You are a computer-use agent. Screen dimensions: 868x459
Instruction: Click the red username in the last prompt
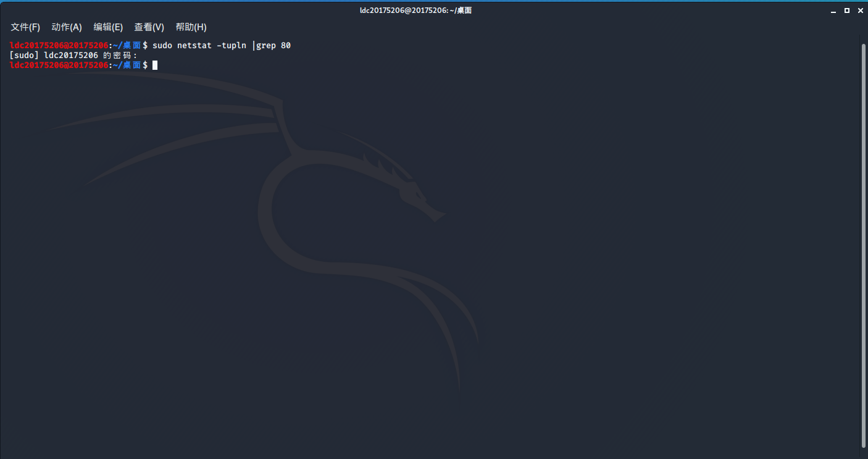click(59, 65)
